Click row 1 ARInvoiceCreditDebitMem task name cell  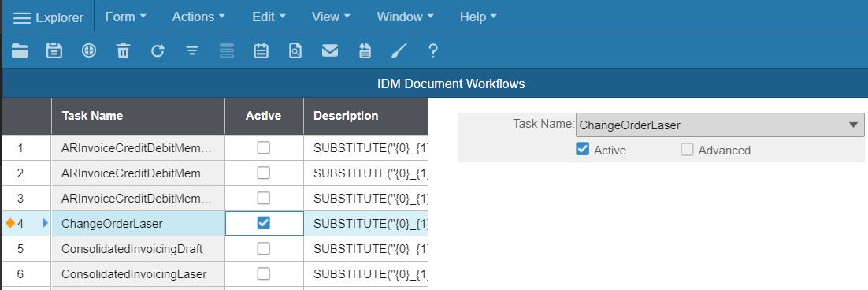click(138, 148)
